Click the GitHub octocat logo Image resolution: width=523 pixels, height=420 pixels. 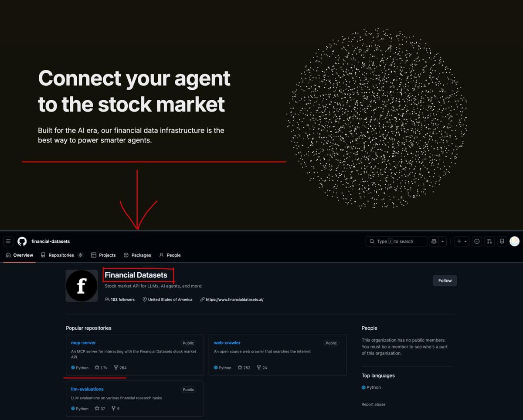[22, 241]
